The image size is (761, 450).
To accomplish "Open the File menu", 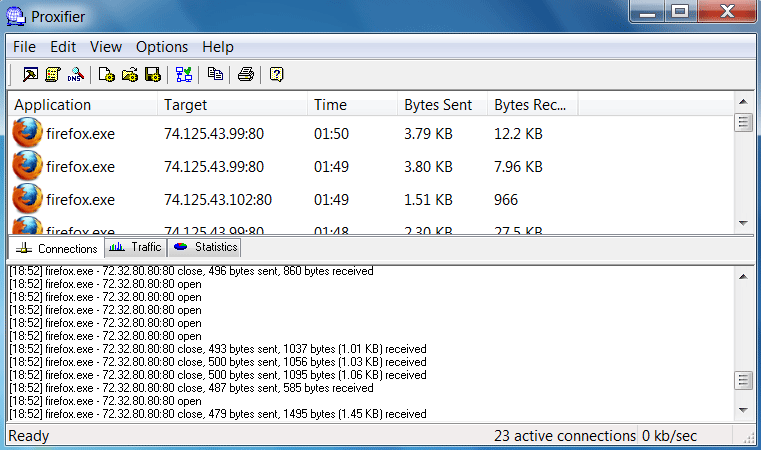I will pos(25,47).
